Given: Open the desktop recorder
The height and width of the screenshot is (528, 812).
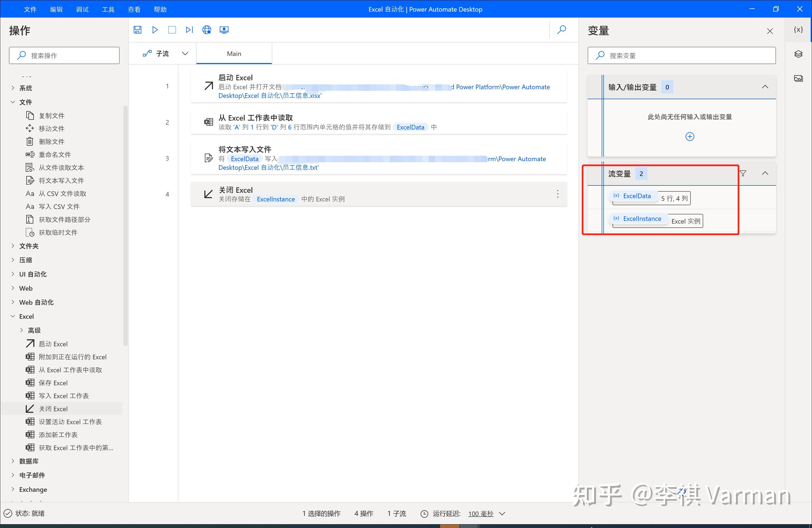Looking at the screenshot, I should pos(224,30).
